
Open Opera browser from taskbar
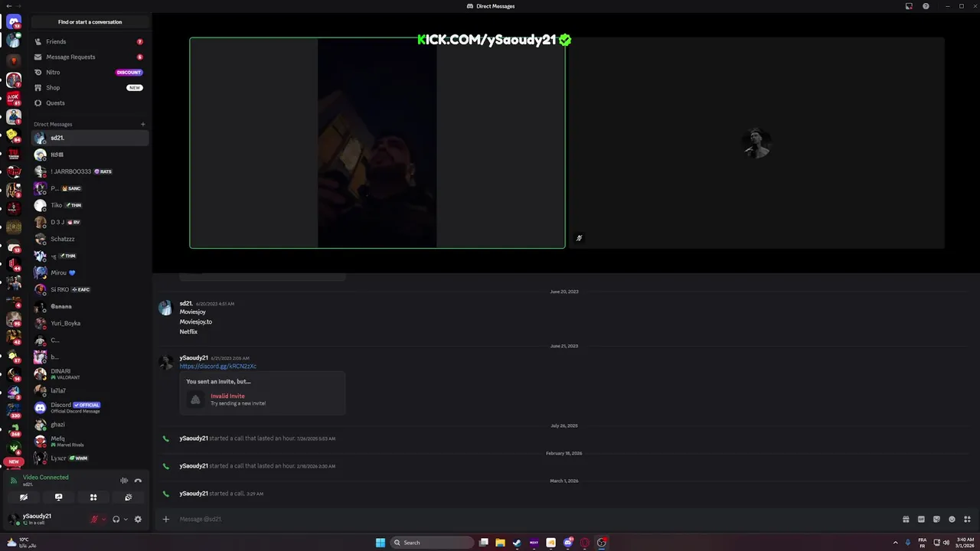[585, 543]
